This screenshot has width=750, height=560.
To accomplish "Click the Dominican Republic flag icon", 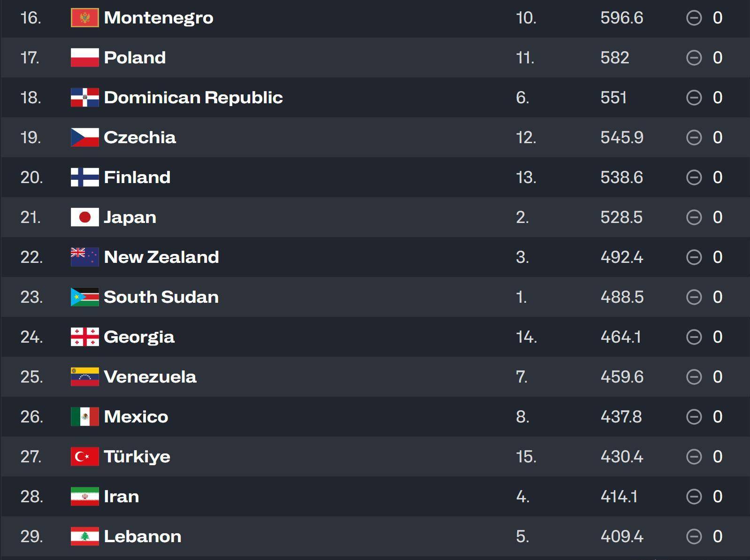I will pos(84,98).
